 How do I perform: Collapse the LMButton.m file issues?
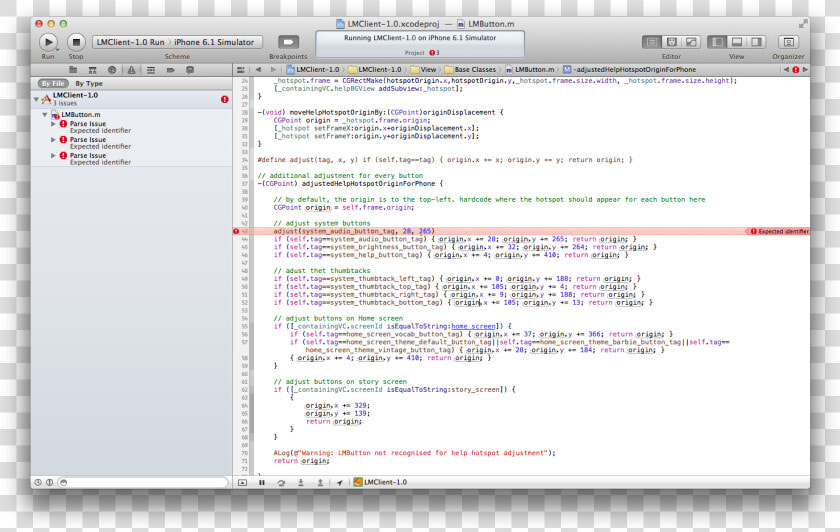click(44, 115)
